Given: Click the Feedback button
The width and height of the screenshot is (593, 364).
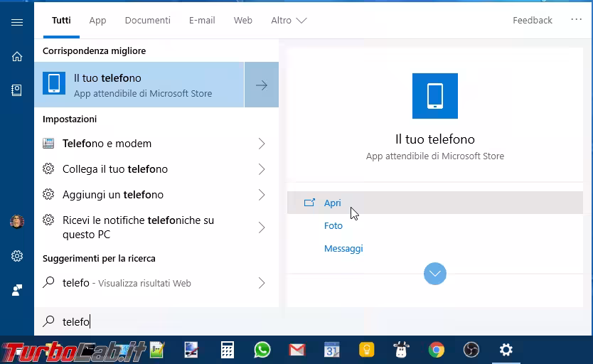Looking at the screenshot, I should (x=532, y=21).
